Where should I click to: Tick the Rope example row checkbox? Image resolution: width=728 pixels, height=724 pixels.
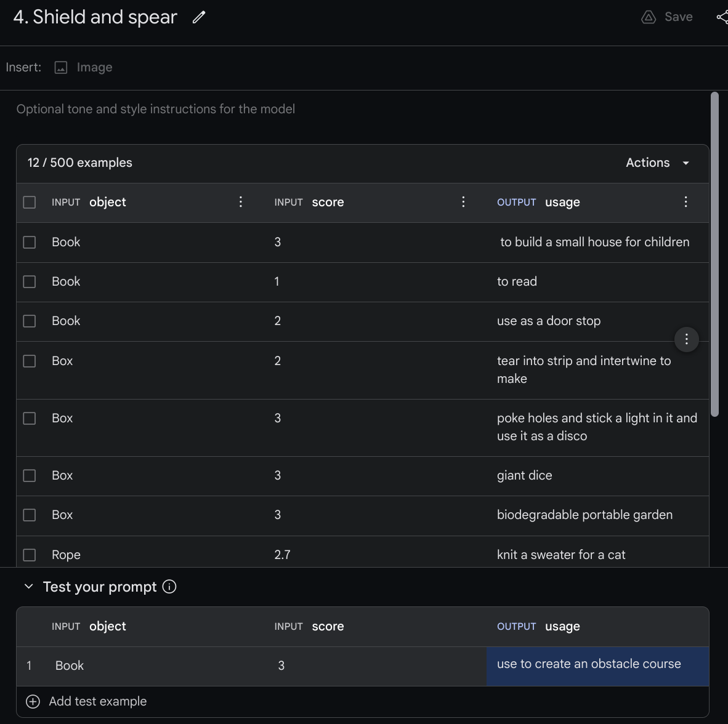tap(30, 555)
